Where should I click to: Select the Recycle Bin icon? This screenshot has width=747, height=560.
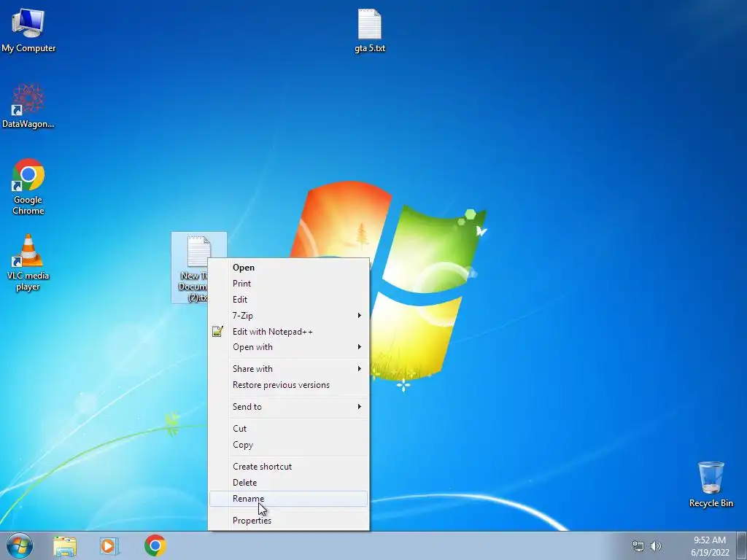(711, 484)
